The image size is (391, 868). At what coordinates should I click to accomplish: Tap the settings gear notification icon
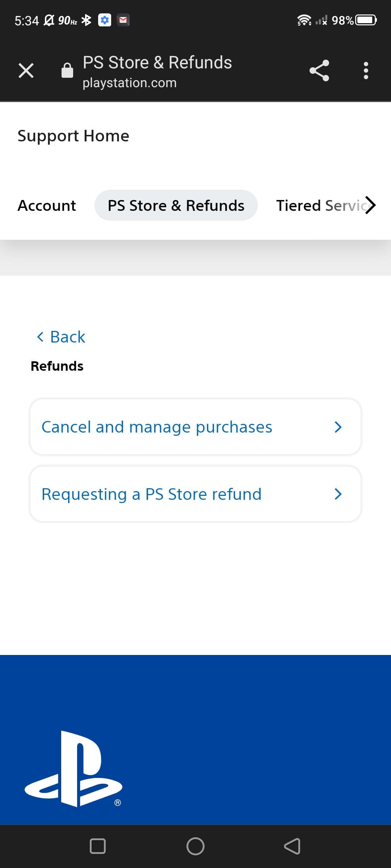coord(105,20)
